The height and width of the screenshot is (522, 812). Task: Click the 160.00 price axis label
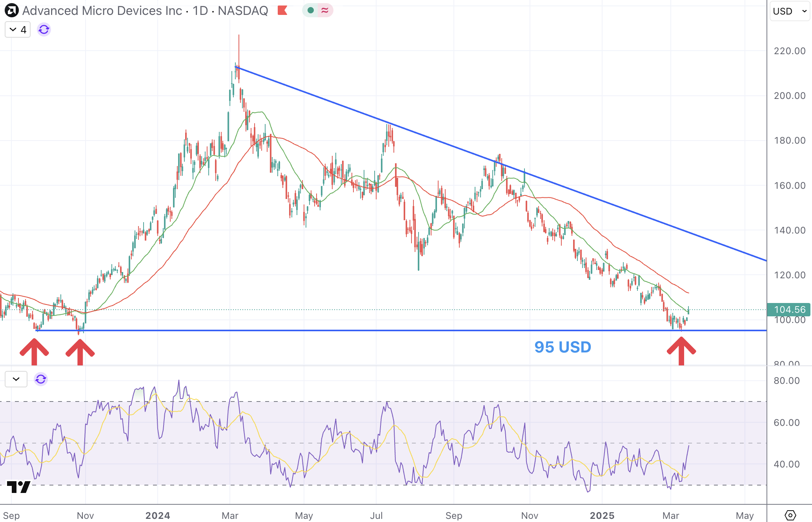tap(789, 185)
